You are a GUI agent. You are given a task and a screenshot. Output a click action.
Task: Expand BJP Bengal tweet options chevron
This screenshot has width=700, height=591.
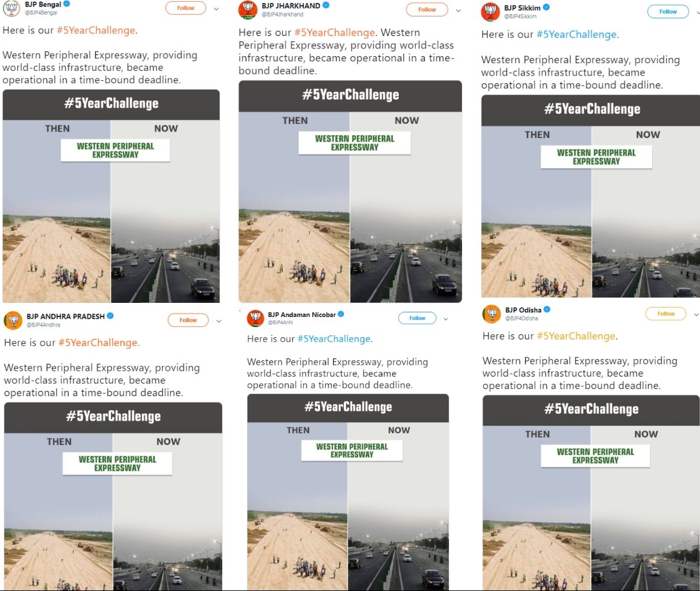click(x=217, y=8)
